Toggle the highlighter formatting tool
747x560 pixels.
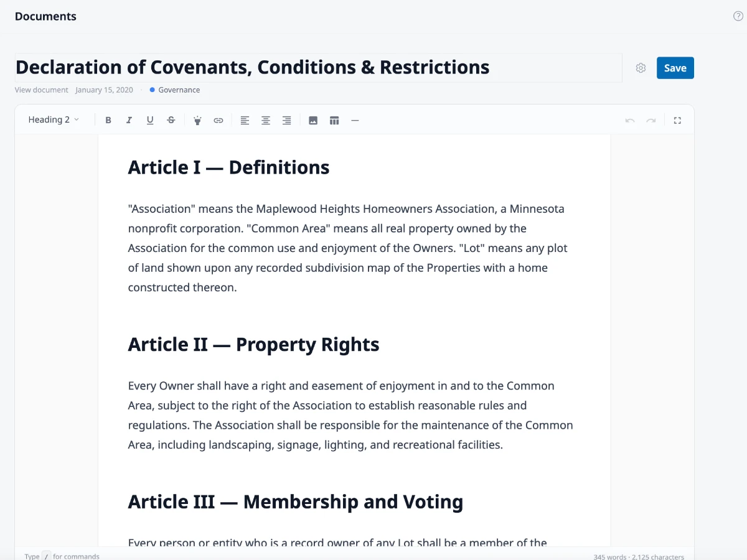coord(197,120)
